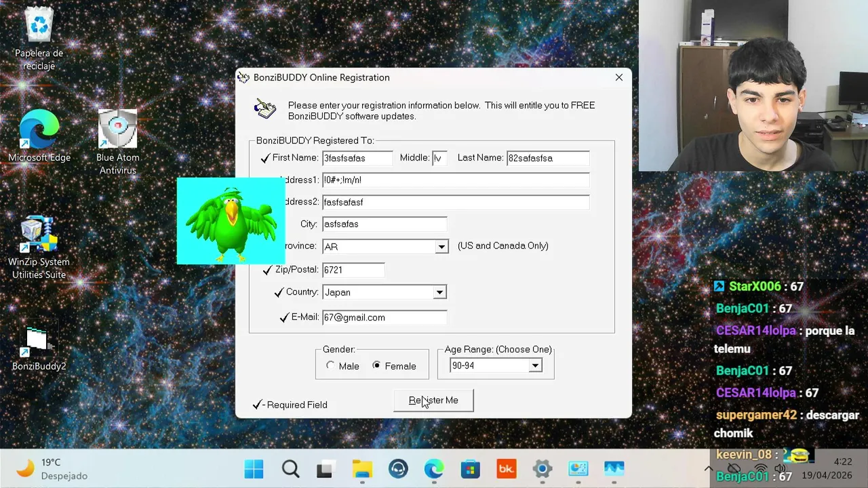Viewport: 868px width, 488px height.
Task: Open the Control Panel taskbar icon
Action: coord(578,468)
